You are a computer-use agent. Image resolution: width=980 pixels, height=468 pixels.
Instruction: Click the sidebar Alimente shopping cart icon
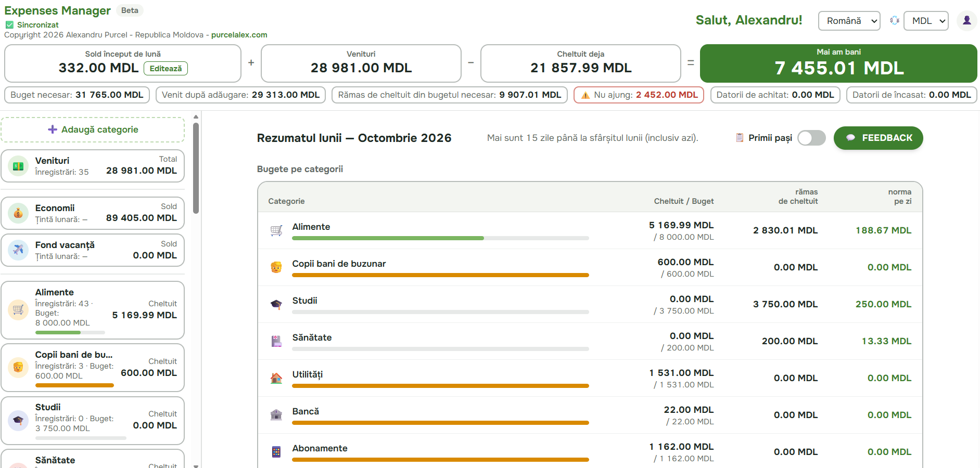click(18, 310)
